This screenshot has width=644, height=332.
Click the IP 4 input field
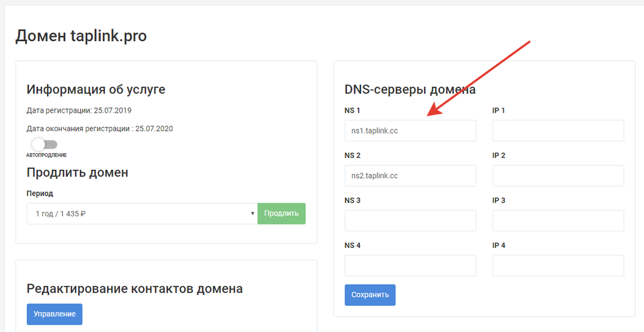[558, 265]
